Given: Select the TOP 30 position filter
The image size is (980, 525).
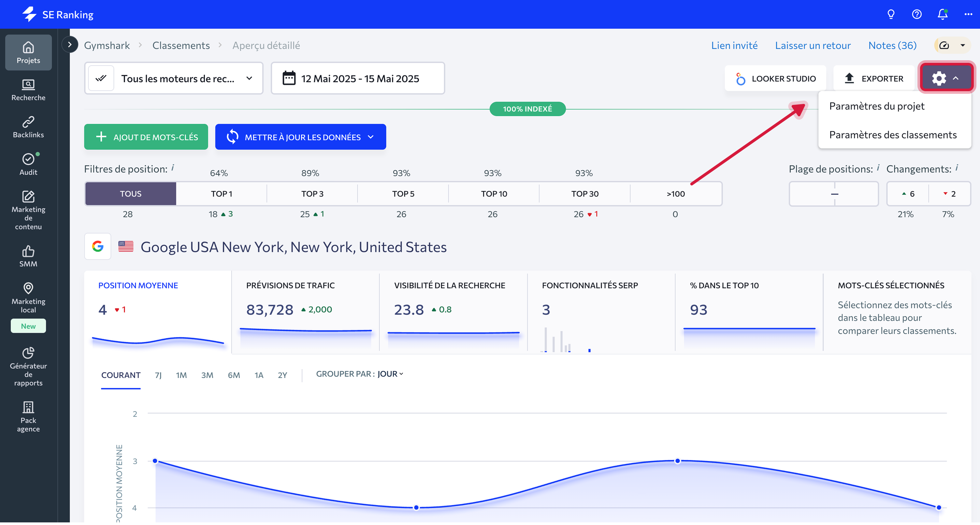Looking at the screenshot, I should point(585,194).
